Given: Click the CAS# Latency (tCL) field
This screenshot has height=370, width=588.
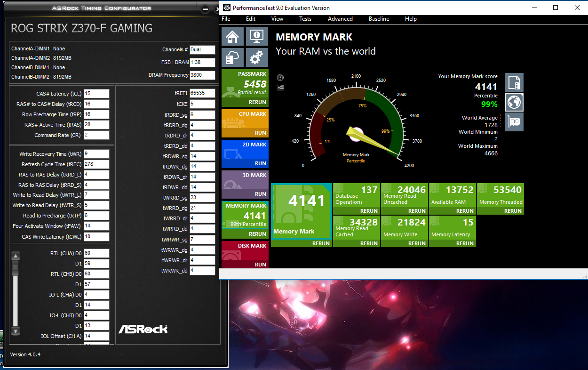Looking at the screenshot, I should [96, 94].
